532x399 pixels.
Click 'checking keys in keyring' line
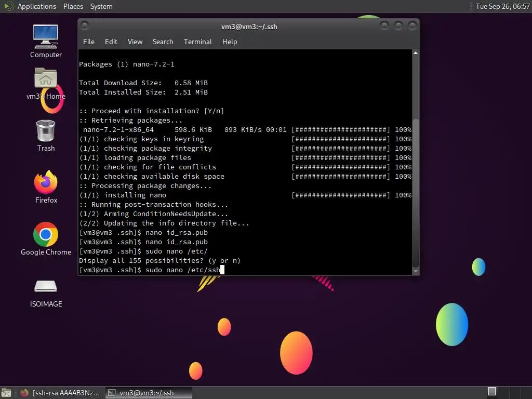[245, 139]
